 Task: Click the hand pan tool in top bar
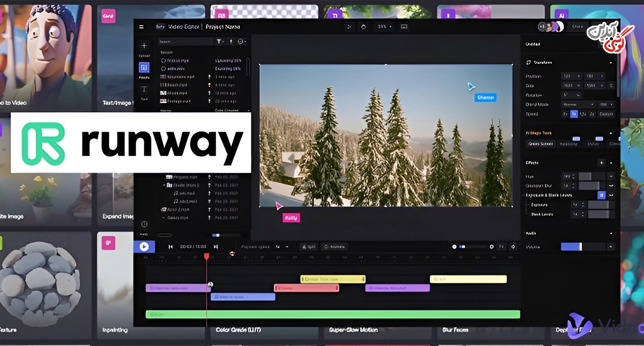[363, 26]
